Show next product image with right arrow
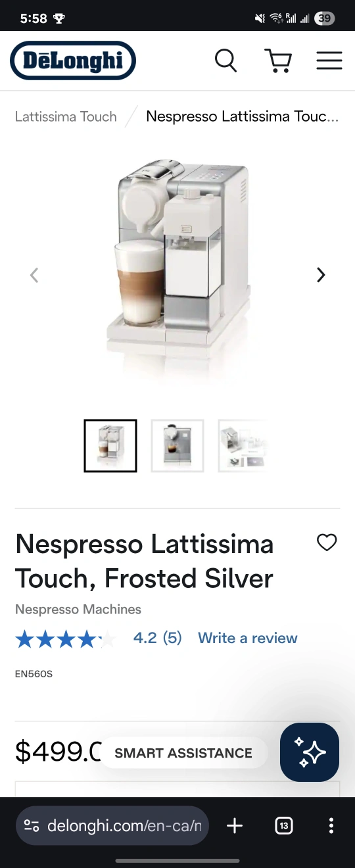355x868 pixels. tap(321, 275)
